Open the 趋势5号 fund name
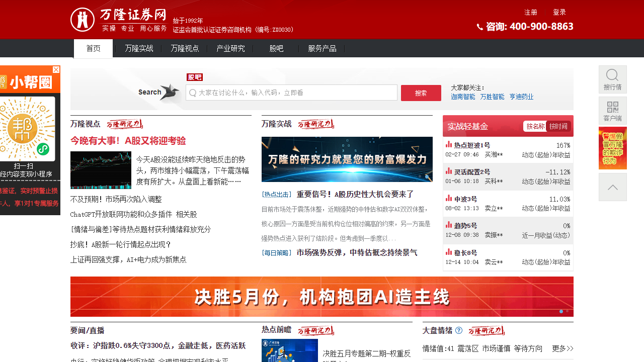 [465, 226]
